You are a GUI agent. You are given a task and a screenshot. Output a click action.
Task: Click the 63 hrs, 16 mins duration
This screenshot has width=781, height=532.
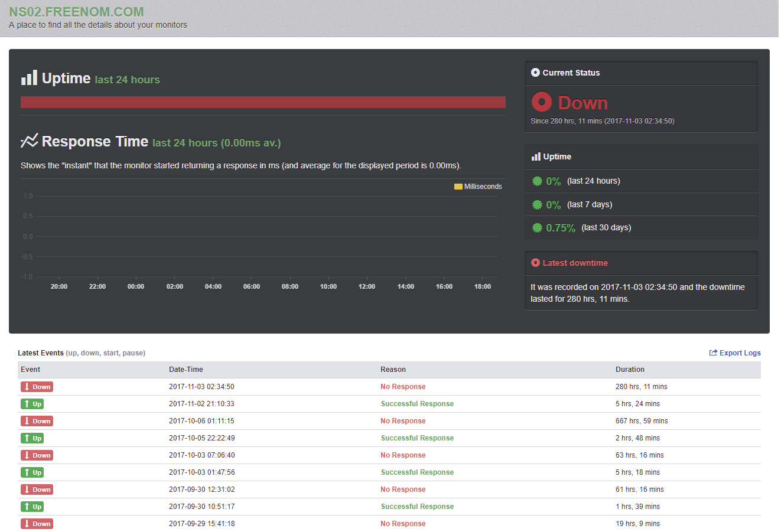tap(639, 455)
